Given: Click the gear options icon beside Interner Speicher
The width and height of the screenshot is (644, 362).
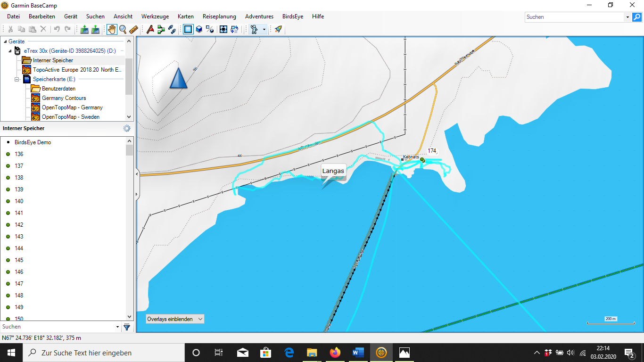Looking at the screenshot, I should 126,128.
